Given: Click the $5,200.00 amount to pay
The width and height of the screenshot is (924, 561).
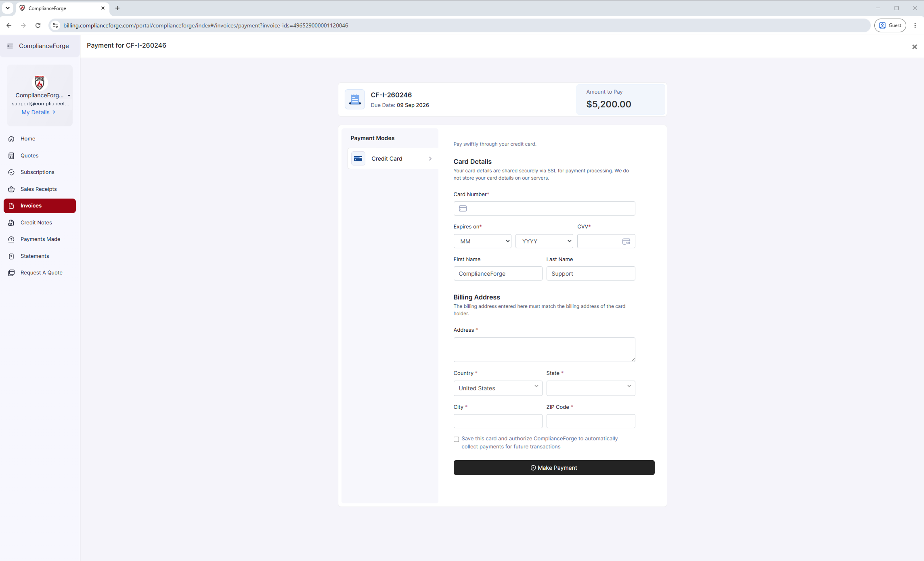Looking at the screenshot, I should [x=609, y=104].
